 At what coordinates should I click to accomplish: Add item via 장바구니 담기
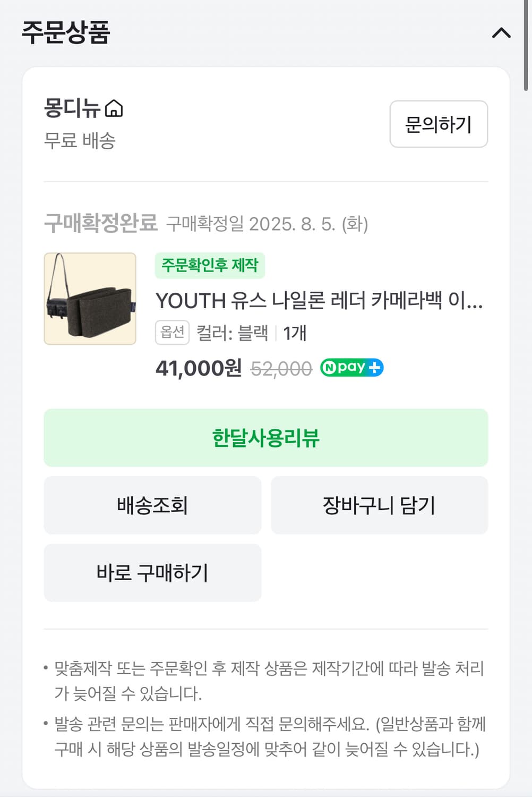pyautogui.click(x=379, y=505)
